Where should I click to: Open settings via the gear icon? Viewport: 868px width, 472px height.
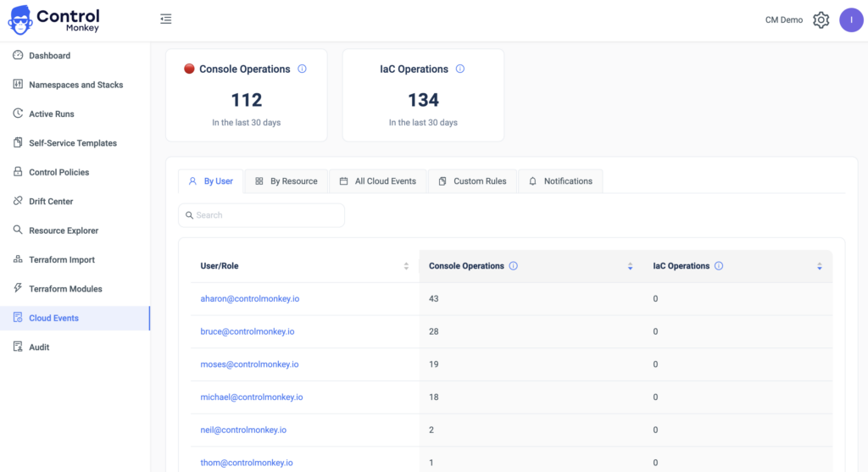tap(821, 20)
